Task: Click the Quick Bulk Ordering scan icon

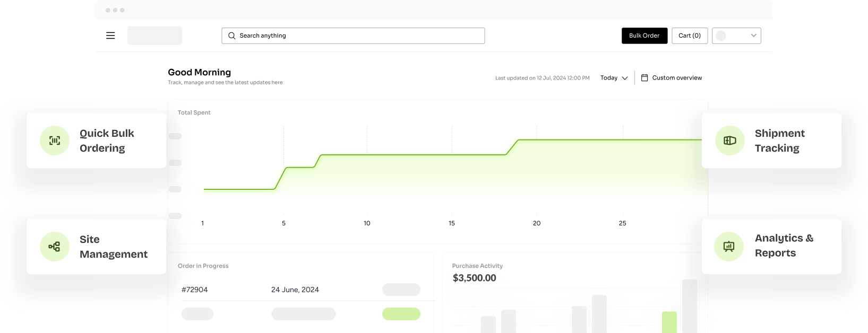Action: tap(55, 141)
